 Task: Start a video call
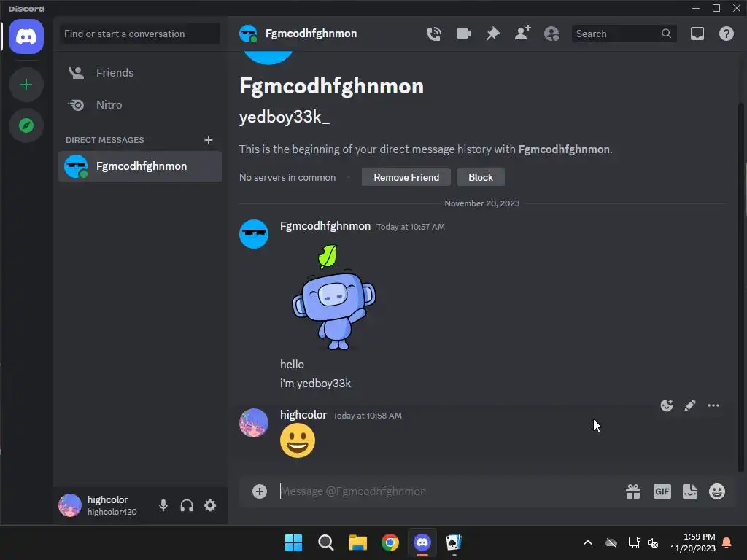click(x=463, y=34)
